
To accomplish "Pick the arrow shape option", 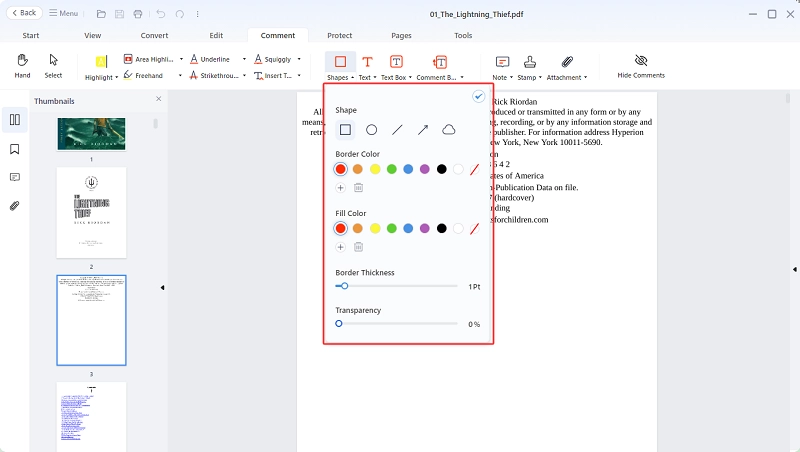I will (x=423, y=130).
